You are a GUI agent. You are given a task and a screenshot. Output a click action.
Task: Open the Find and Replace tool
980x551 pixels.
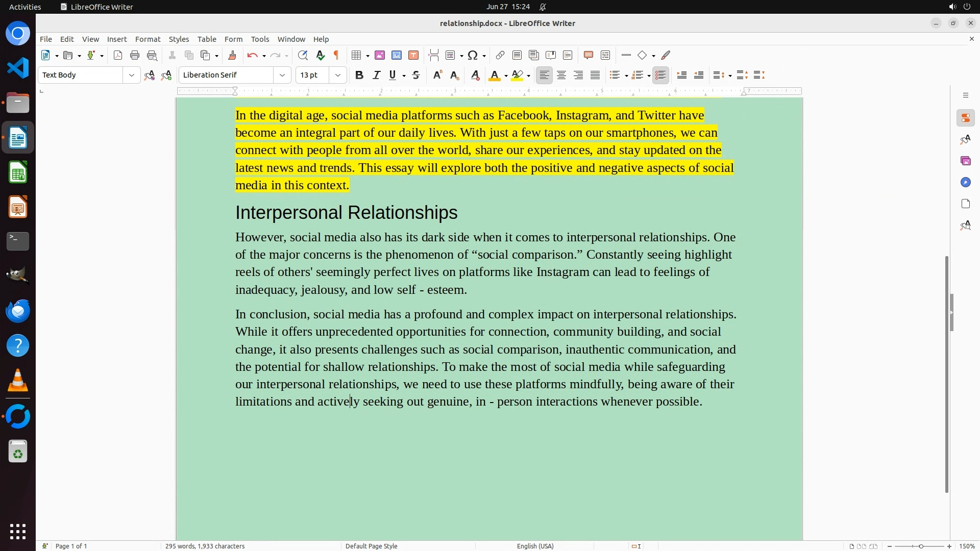tap(303, 55)
